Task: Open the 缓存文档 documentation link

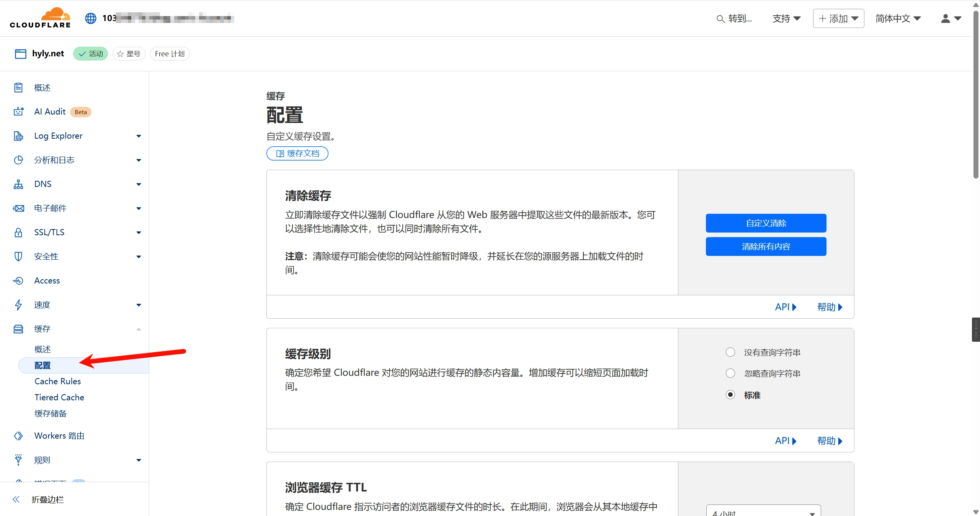Action: [297, 154]
